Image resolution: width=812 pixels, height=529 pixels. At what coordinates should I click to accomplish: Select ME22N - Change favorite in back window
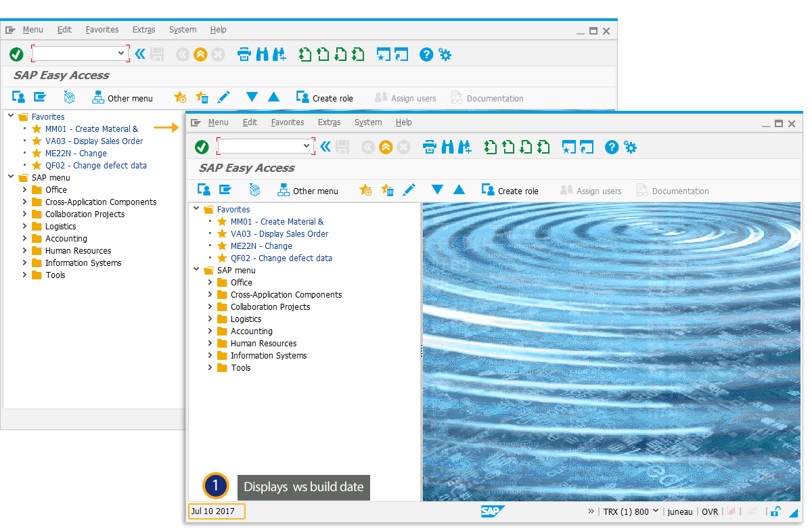76,153
